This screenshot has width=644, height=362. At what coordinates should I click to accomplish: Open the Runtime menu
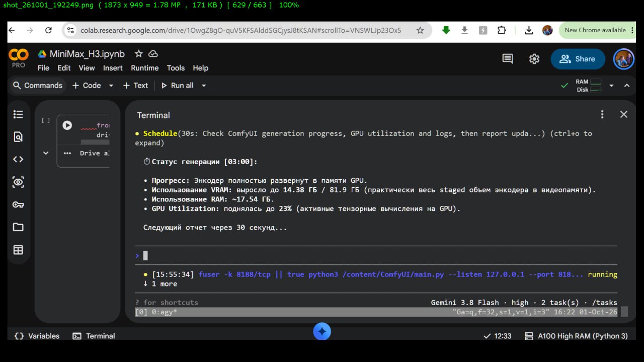click(x=145, y=68)
